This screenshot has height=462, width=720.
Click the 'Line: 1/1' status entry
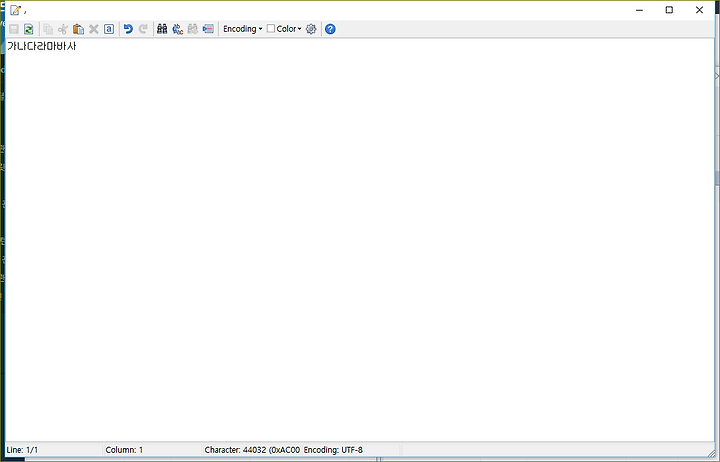click(x=22, y=450)
